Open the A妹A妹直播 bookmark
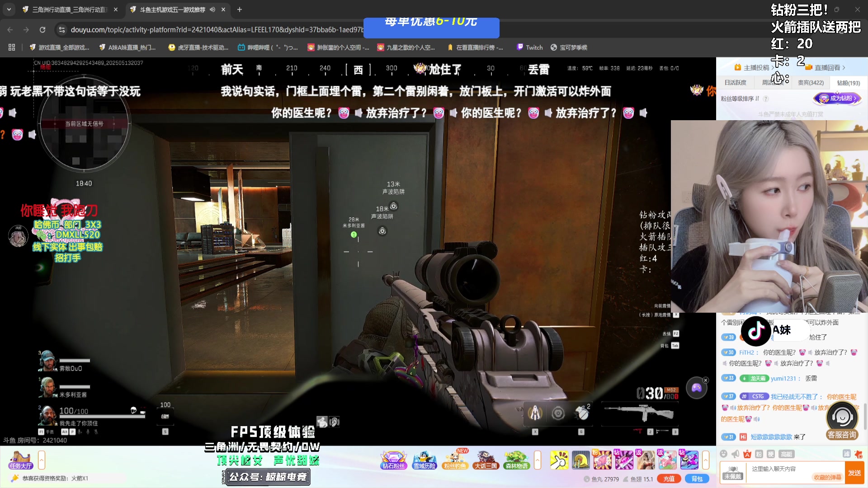Viewport: 868px width, 488px height. [x=127, y=47]
